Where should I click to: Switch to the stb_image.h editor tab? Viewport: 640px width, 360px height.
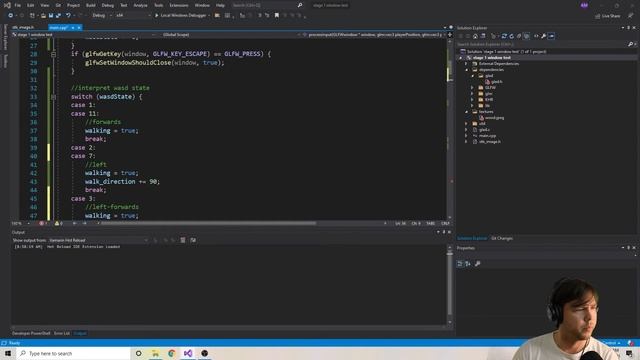[x=23, y=27]
